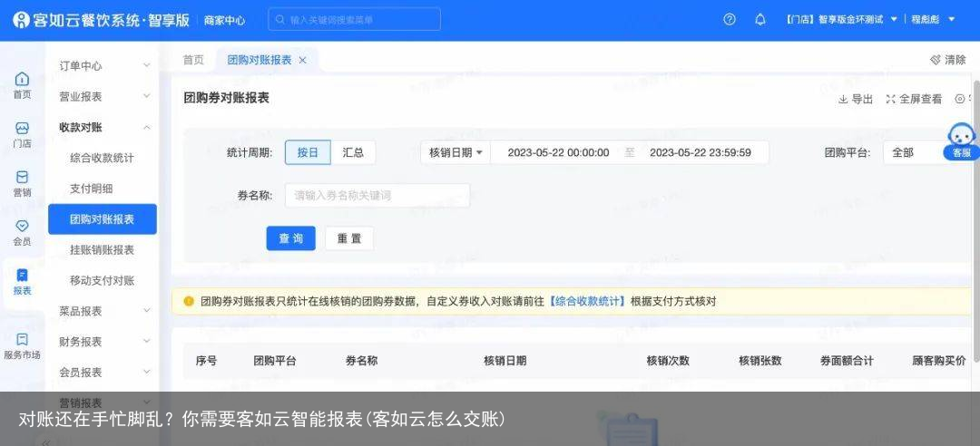
Task: Open the store selector dropdown
Action: pyautogui.click(x=841, y=19)
